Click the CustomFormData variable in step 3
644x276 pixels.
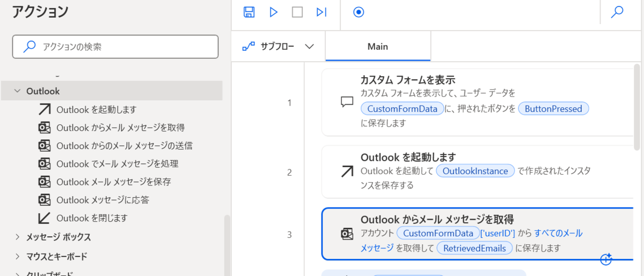tap(438, 233)
